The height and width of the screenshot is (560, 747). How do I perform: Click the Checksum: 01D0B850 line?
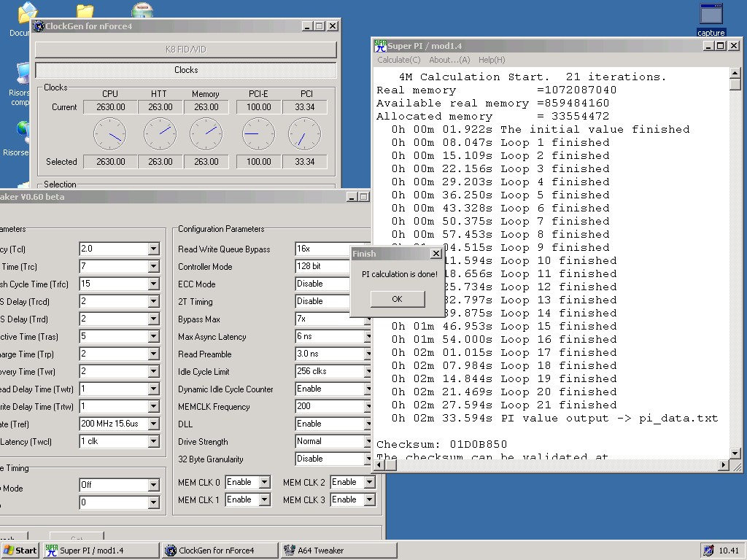click(441, 445)
